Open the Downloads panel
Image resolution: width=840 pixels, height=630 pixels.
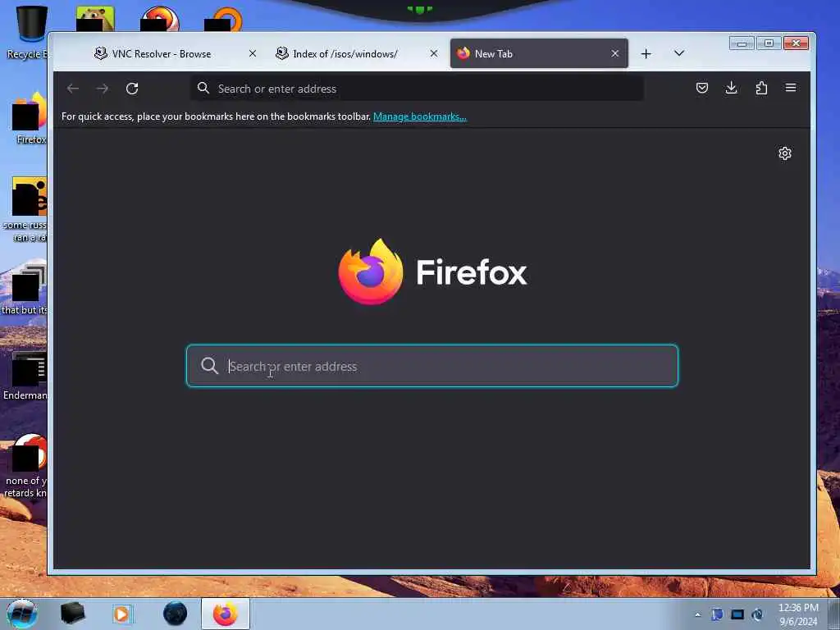[x=731, y=88]
